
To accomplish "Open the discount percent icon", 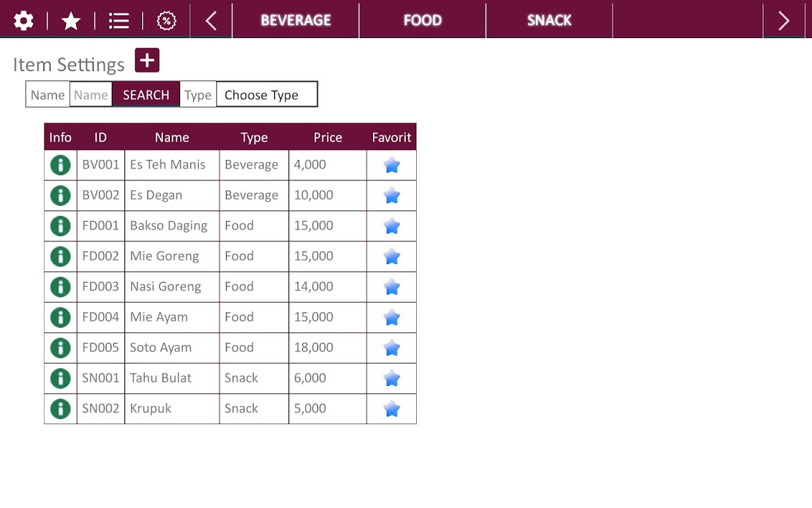I will pos(166,21).
